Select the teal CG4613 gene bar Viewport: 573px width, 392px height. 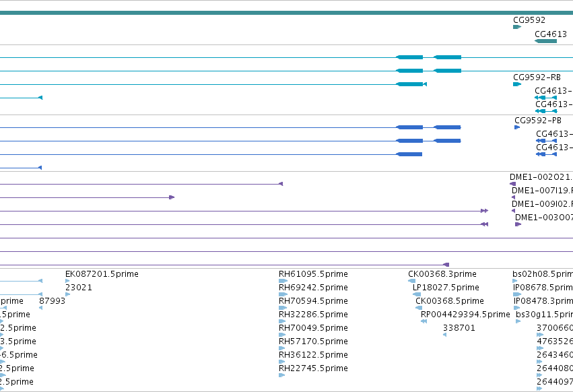click(545, 41)
